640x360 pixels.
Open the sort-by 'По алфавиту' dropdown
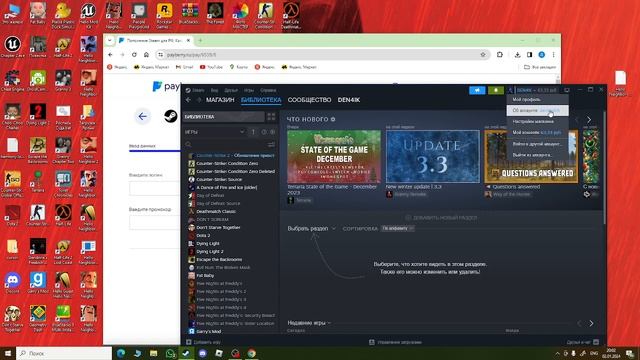[x=398, y=229]
